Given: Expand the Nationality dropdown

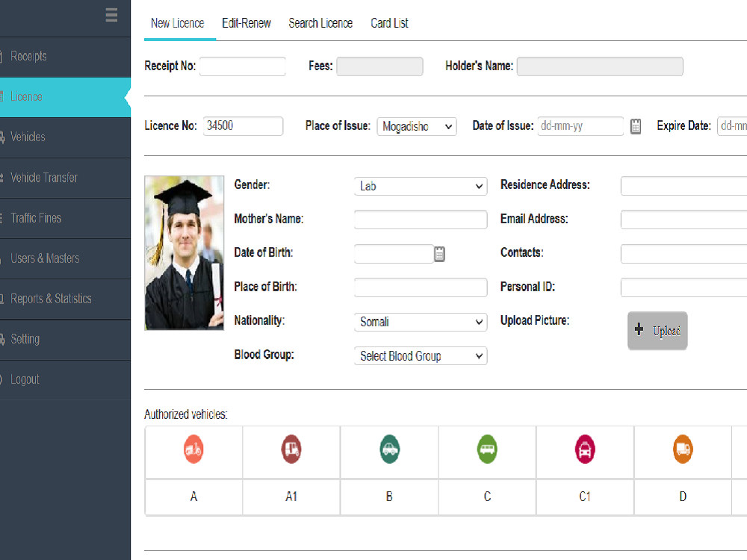Looking at the screenshot, I should 421,322.
